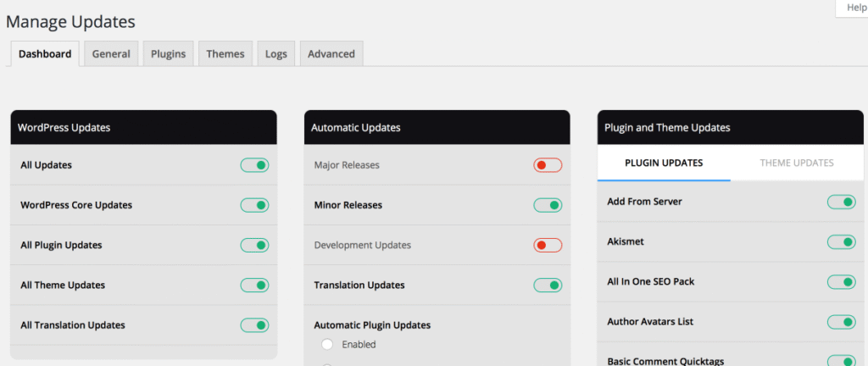868x366 pixels.
Task: Toggle All Theme Updates switch
Action: coord(254,286)
